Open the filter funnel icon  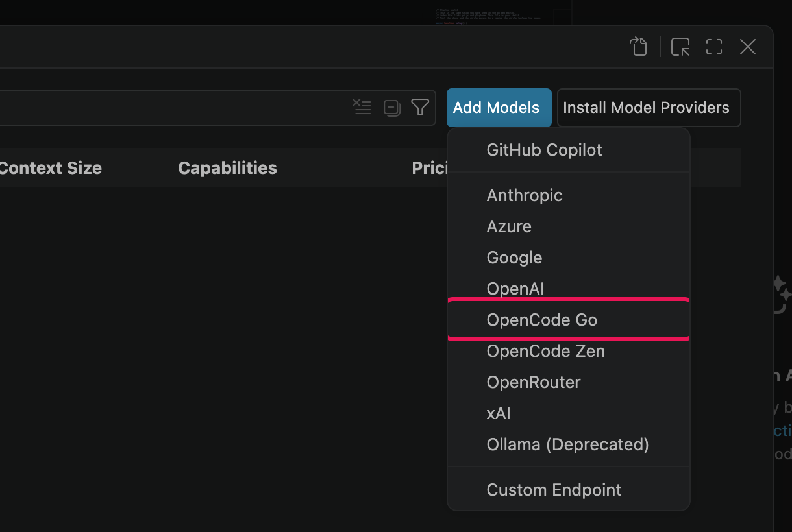(x=421, y=107)
